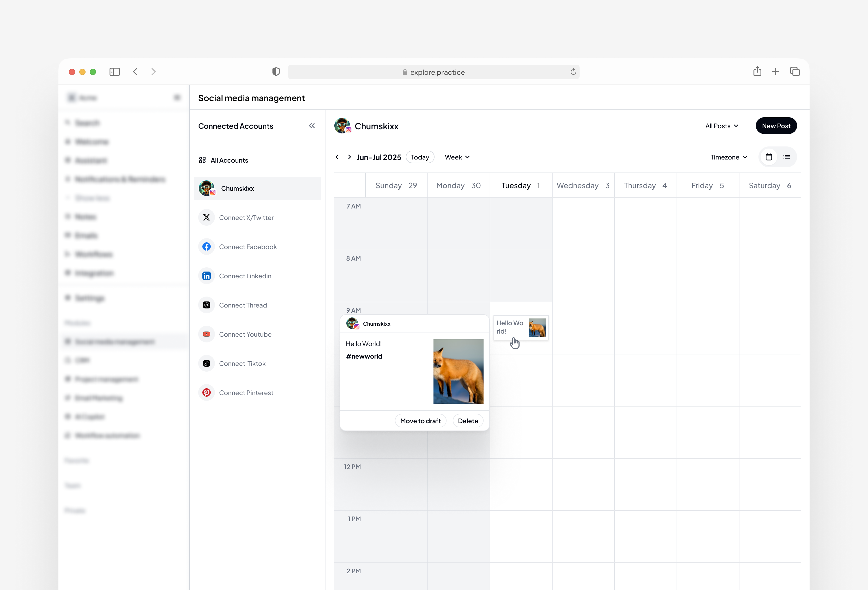Click the Facebook connect icon
The height and width of the screenshot is (590, 868).
pyautogui.click(x=207, y=246)
